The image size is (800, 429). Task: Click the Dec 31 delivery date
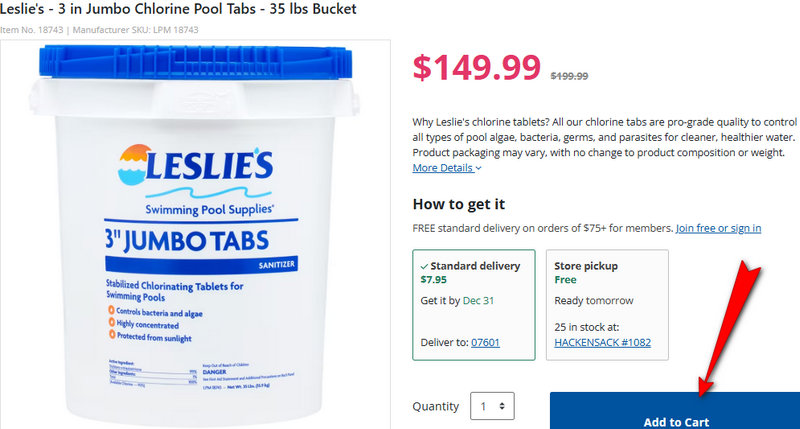click(477, 301)
